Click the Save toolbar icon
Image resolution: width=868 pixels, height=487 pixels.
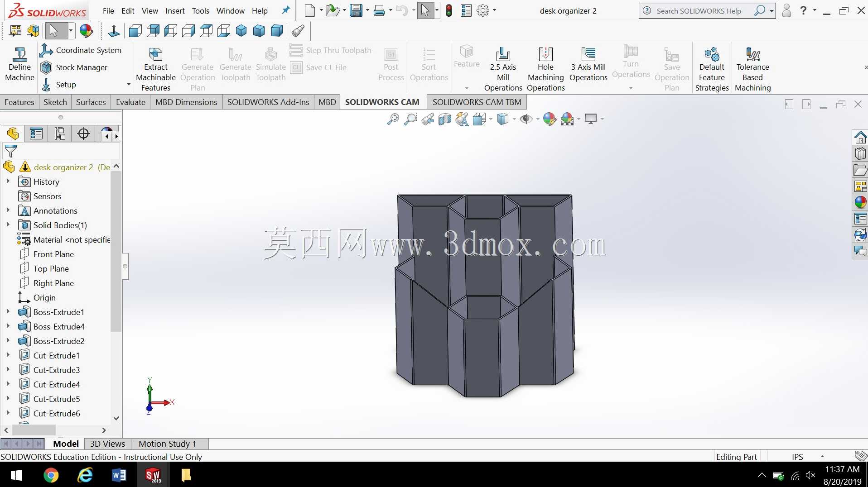(357, 10)
